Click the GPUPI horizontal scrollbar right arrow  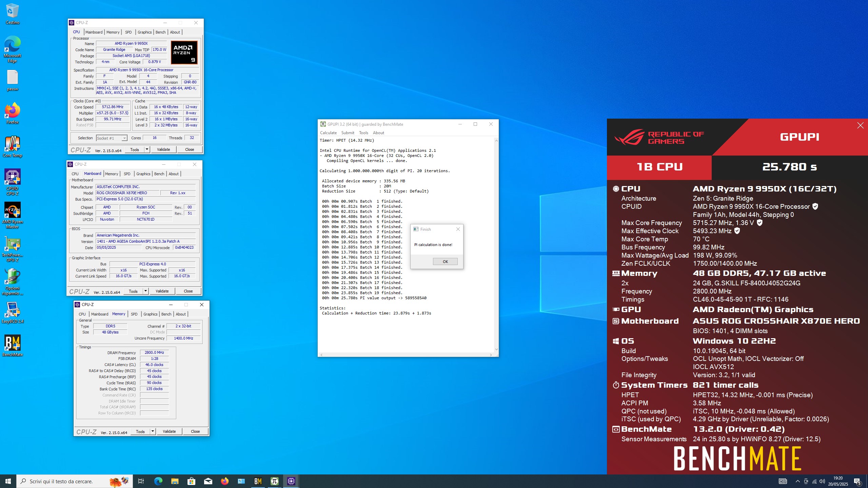pyautogui.click(x=491, y=355)
